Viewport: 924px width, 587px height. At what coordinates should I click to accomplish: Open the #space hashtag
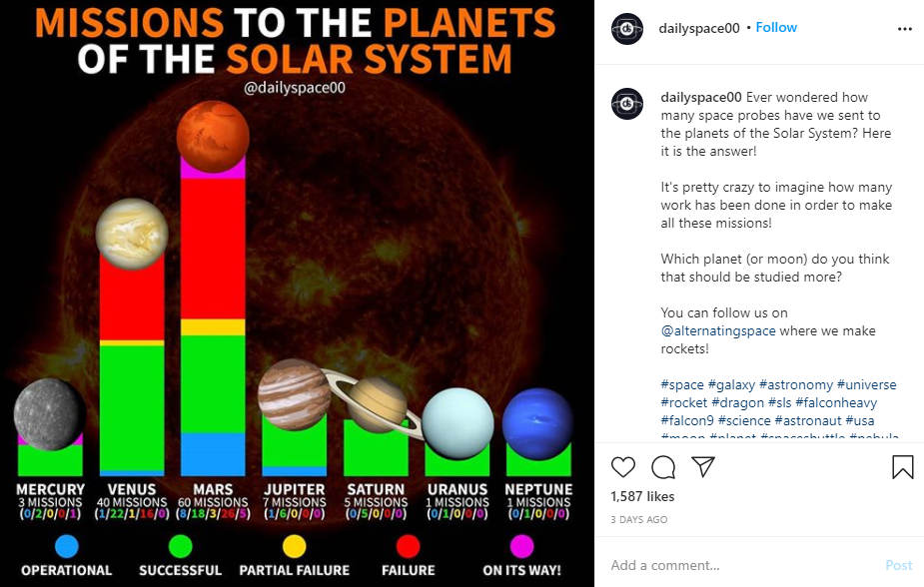point(682,385)
